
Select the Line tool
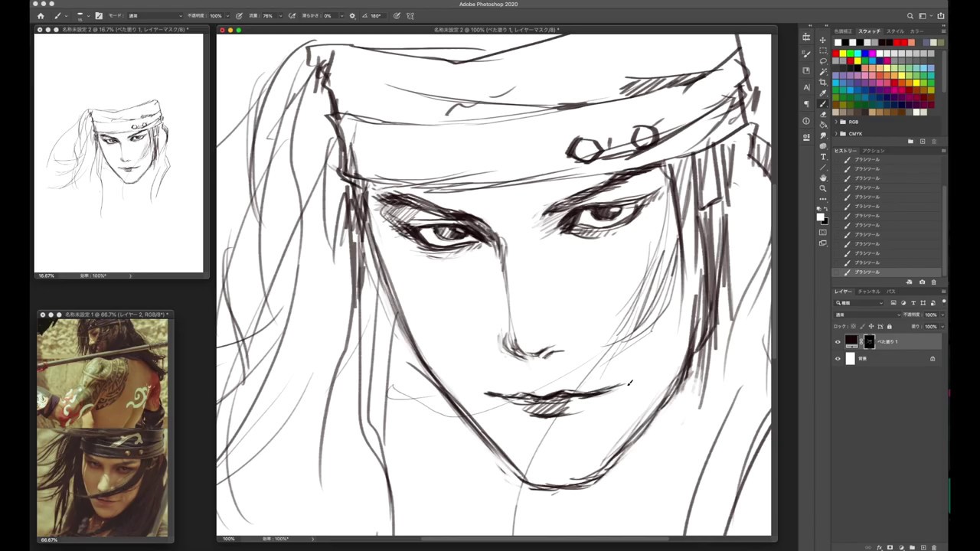tap(823, 167)
